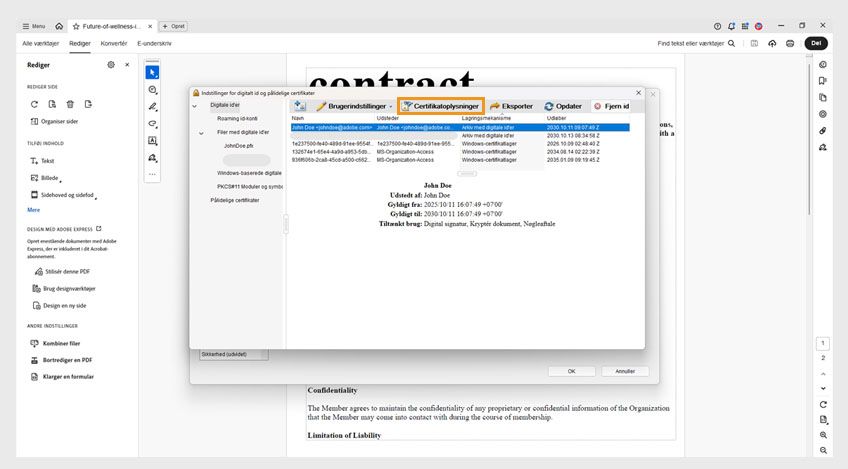Select JohnDoe.pfx tree item
Image resolution: width=848 pixels, height=469 pixels.
(238, 146)
